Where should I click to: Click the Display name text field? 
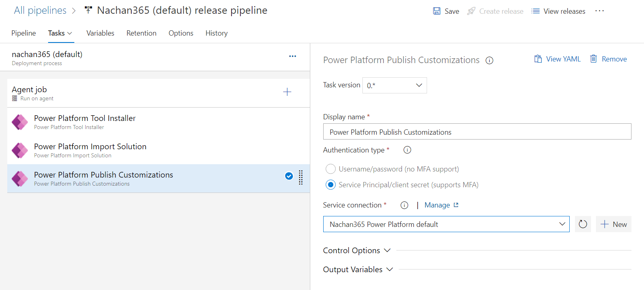click(x=477, y=132)
